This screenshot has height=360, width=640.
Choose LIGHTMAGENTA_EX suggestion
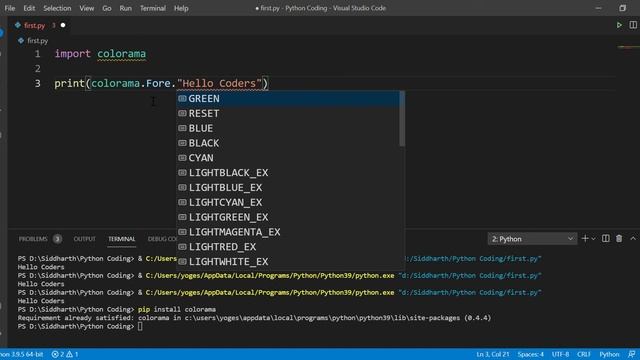click(x=288, y=232)
